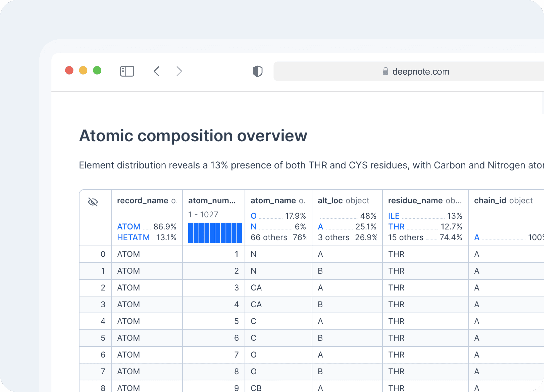The height and width of the screenshot is (392, 544).
Task: Click the red close window dot
Action: (69, 70)
